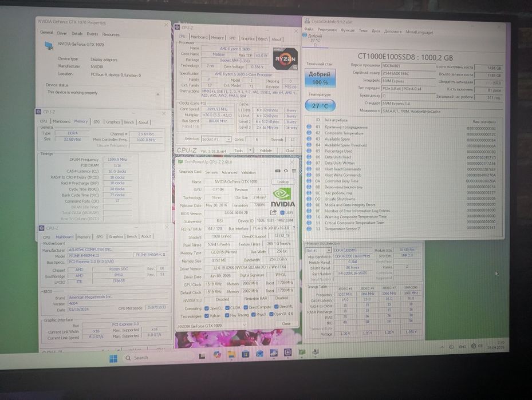
Task: Open the Socket #1 selection dropdown in CPU-Z
Action: coord(216,139)
